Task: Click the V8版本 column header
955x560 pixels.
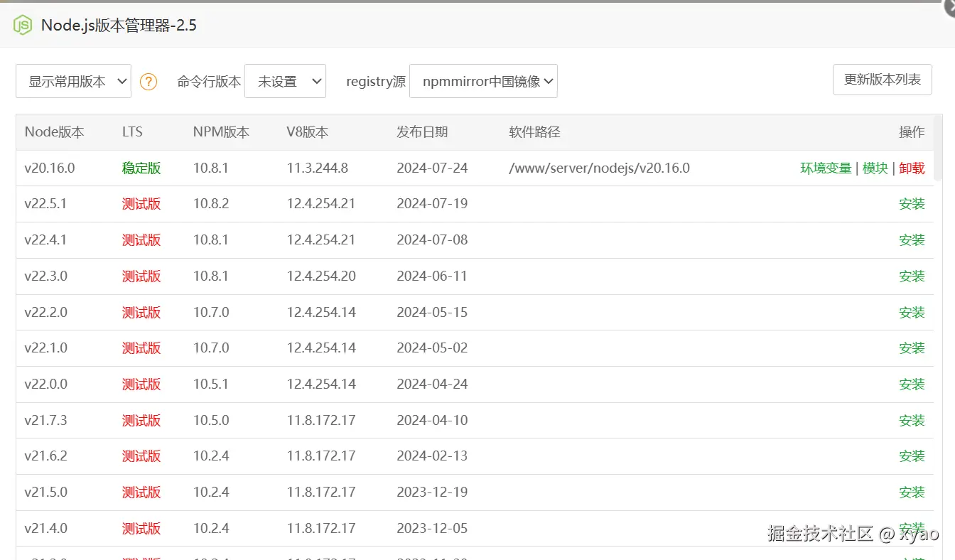Action: 308,132
